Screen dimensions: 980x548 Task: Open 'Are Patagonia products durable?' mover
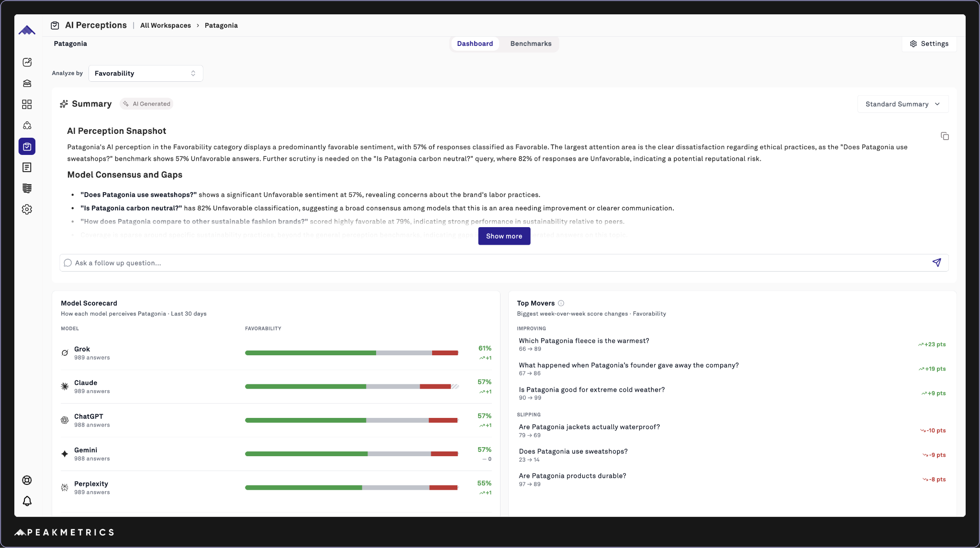pyautogui.click(x=572, y=476)
